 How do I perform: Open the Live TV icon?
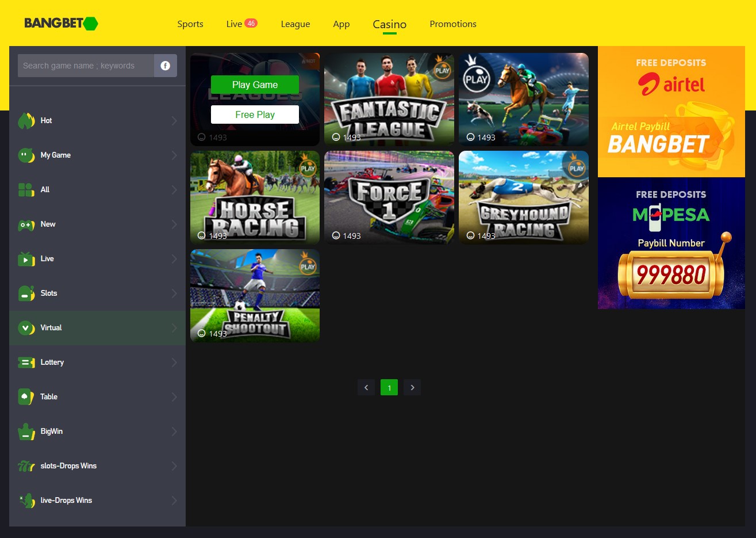(26, 259)
